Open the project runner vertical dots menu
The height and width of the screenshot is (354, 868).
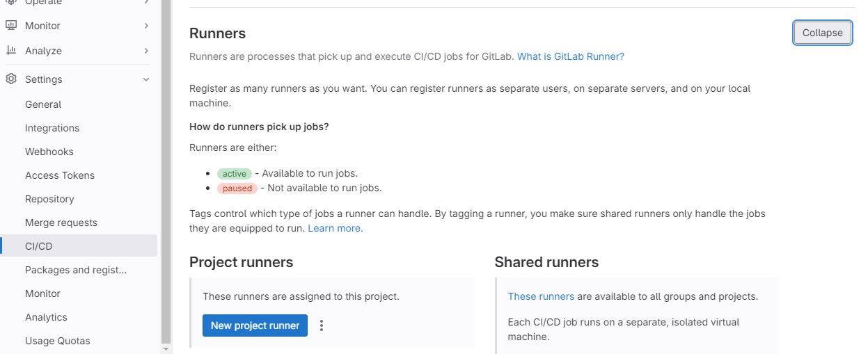321,325
